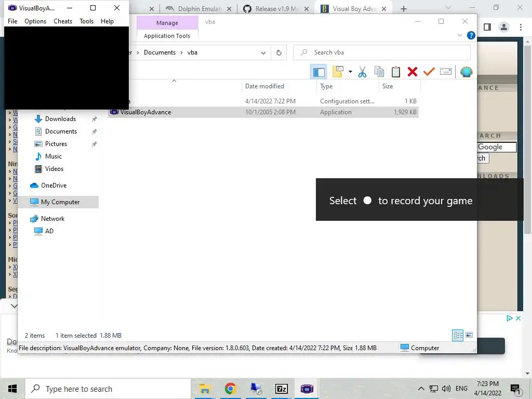Click the Properties card toolbar icon
The width and height of the screenshot is (532, 399).
(x=445, y=72)
